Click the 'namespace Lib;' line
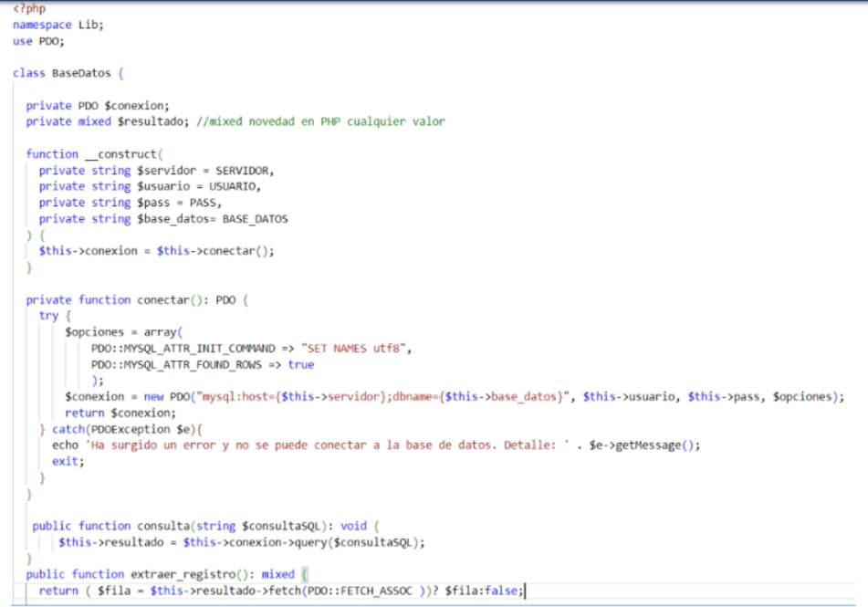The width and height of the screenshot is (868, 607). [58, 25]
